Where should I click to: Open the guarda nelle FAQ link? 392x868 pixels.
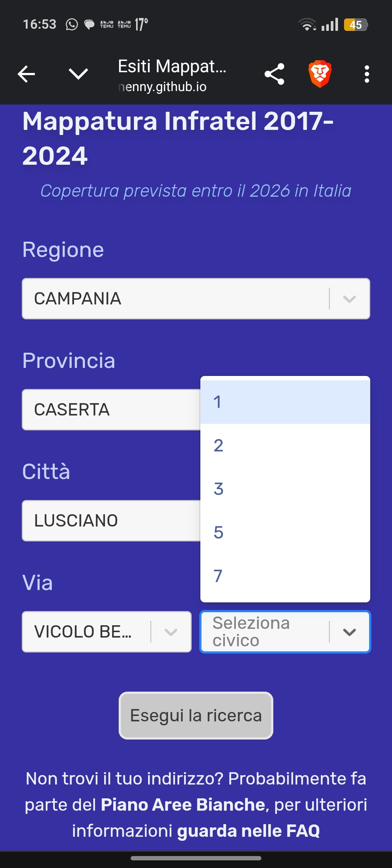coord(248,831)
